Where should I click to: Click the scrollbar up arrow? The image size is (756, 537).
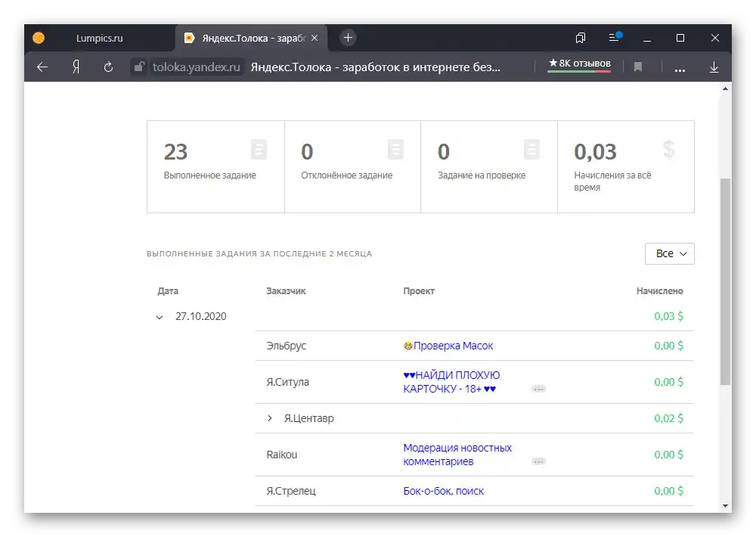pyautogui.click(x=725, y=88)
